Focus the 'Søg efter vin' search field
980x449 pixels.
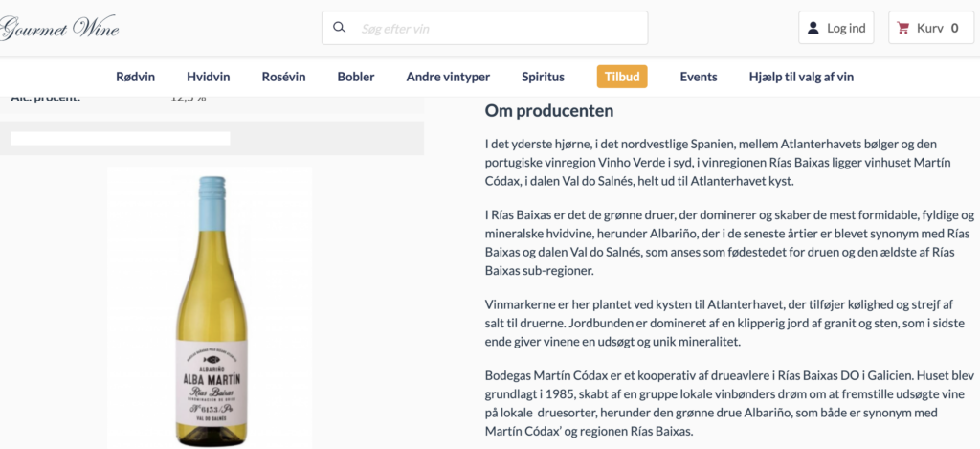(485, 28)
